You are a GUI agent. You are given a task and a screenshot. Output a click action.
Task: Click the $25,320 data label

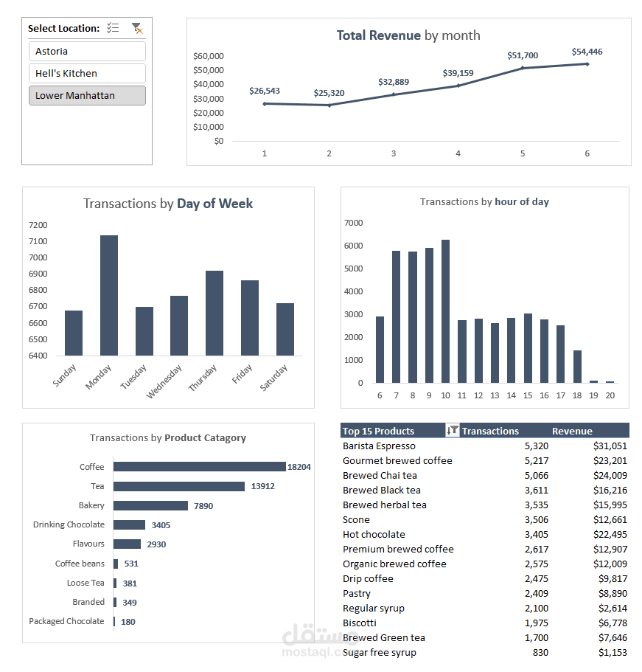(x=329, y=93)
